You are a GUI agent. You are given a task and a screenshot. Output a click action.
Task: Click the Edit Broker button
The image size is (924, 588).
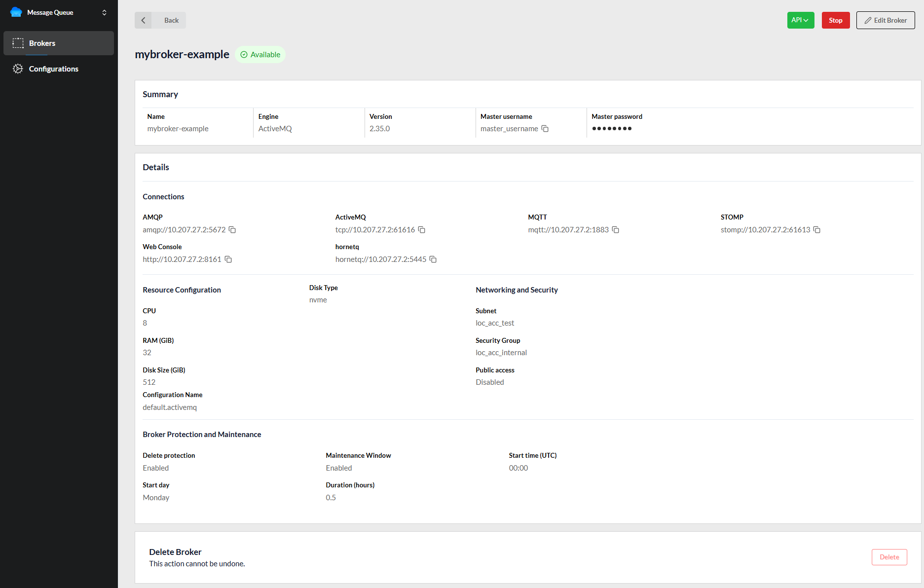tap(885, 20)
